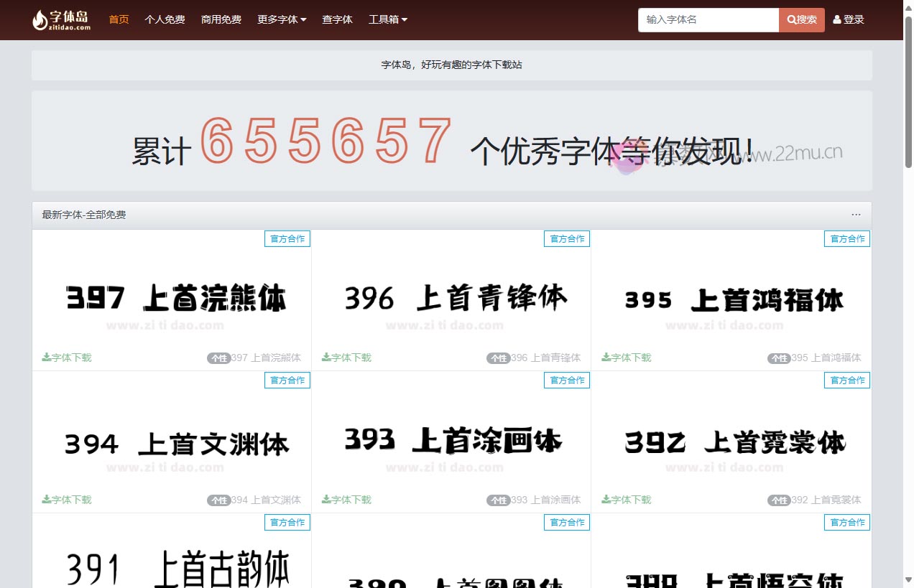Open the 工具箱 dropdown menu
This screenshot has height=588, width=914.
point(387,19)
